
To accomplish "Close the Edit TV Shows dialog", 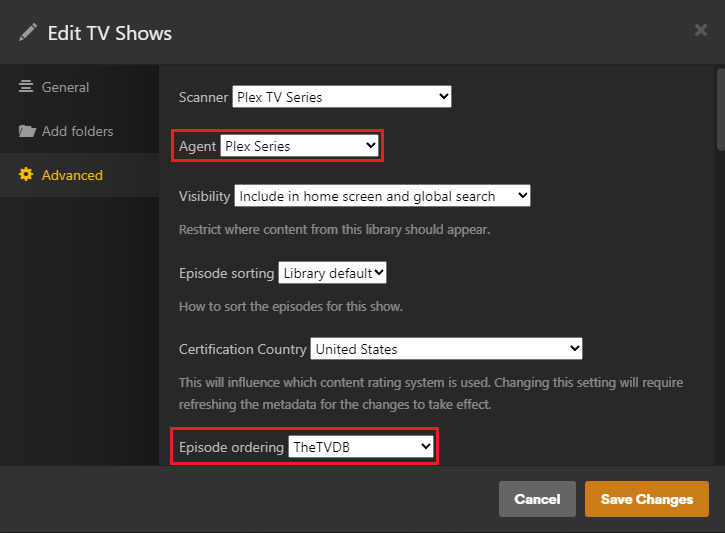I will pyautogui.click(x=700, y=30).
